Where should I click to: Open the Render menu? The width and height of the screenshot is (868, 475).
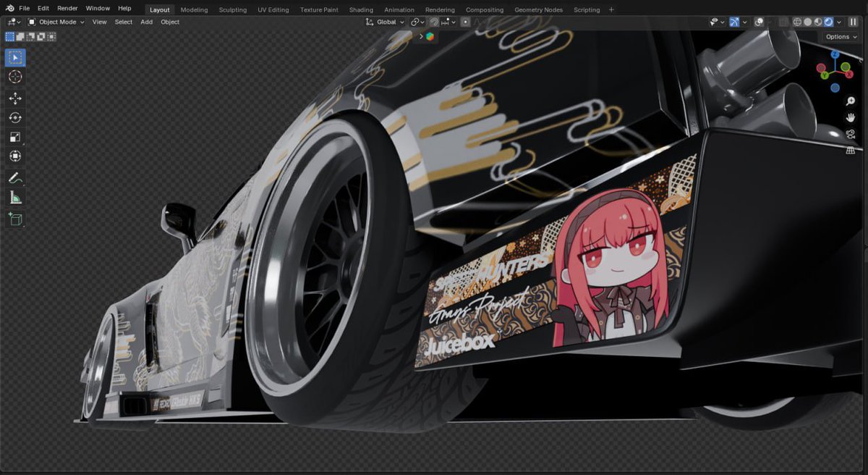(67, 9)
